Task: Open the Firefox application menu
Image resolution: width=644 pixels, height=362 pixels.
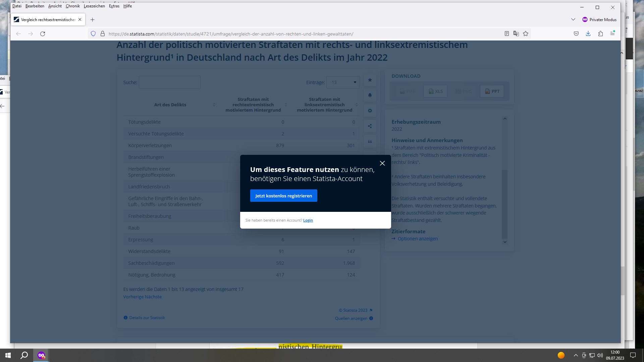Action: tap(613, 34)
